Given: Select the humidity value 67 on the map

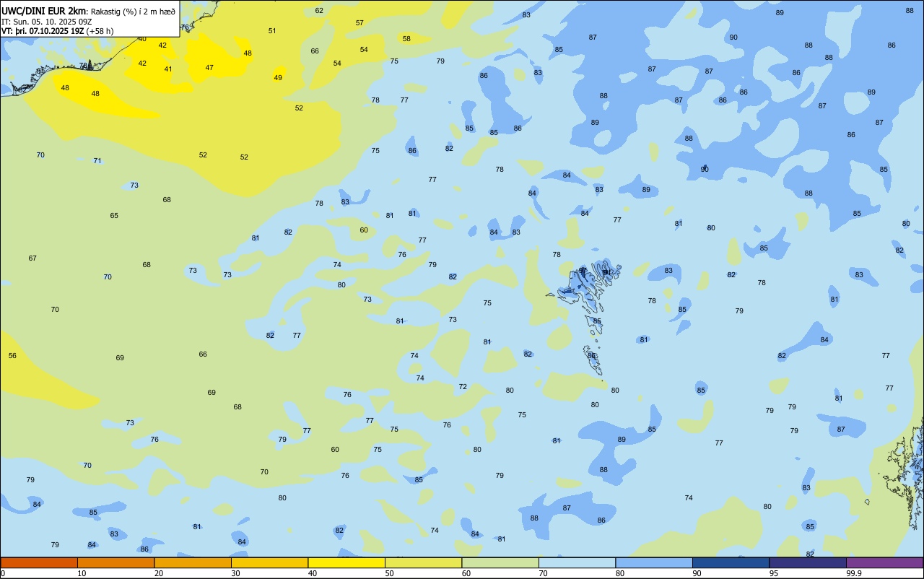Looking at the screenshot, I should tap(32, 258).
